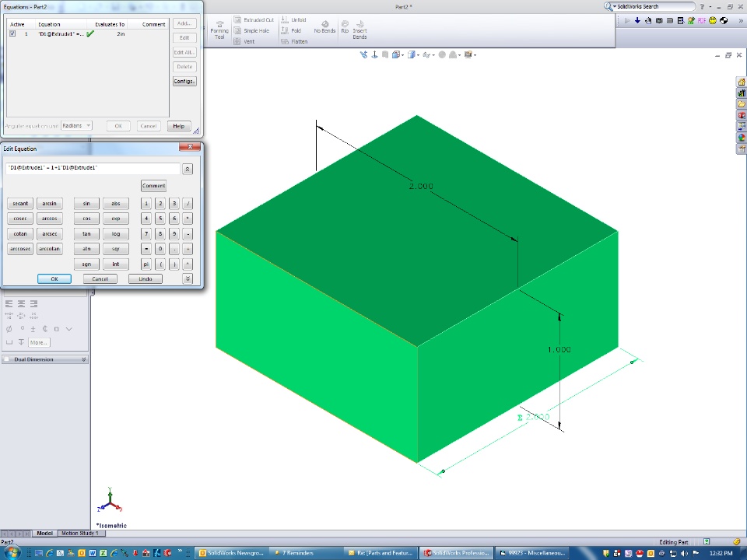Select the Rip tool

(345, 26)
